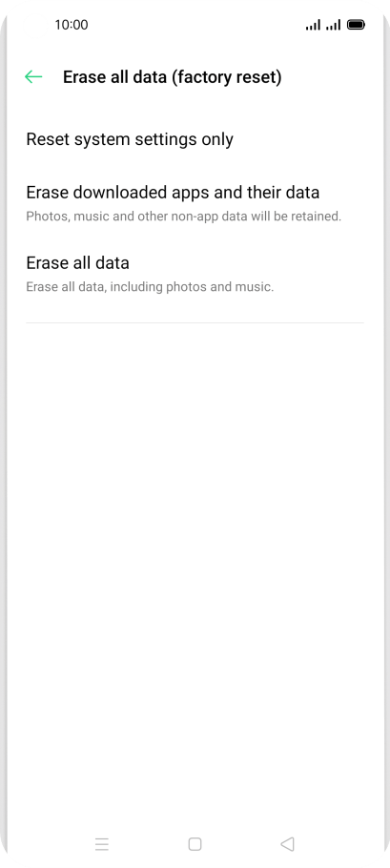This screenshot has width=390, height=868.
Task: Tap the 'Photos, music and other non-app data' description
Action: pyautogui.click(x=184, y=217)
